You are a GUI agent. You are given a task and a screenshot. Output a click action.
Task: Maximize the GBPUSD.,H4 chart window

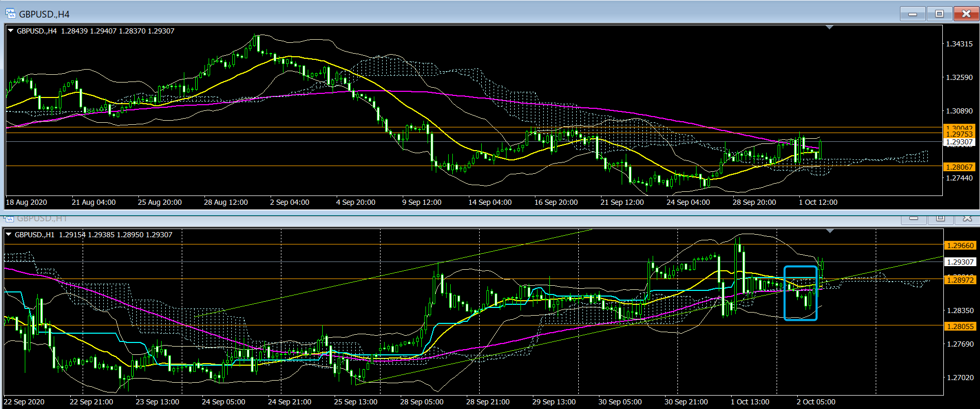point(939,14)
